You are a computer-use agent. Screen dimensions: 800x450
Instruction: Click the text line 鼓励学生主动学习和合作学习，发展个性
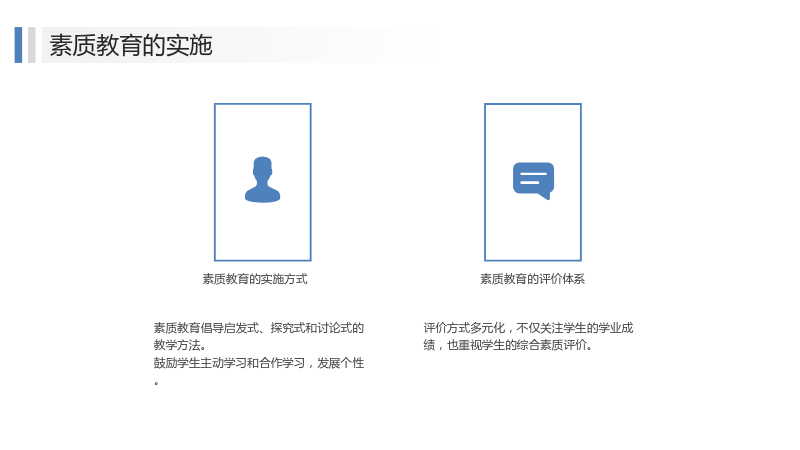(x=259, y=363)
